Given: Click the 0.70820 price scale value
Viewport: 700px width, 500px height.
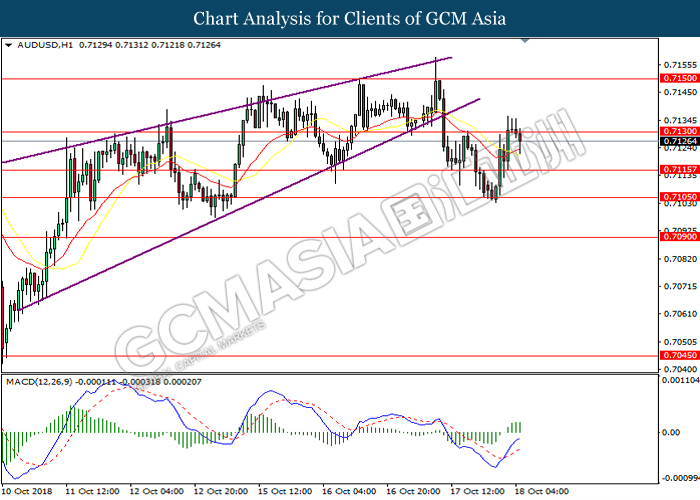Looking at the screenshot, I should click(680, 259).
